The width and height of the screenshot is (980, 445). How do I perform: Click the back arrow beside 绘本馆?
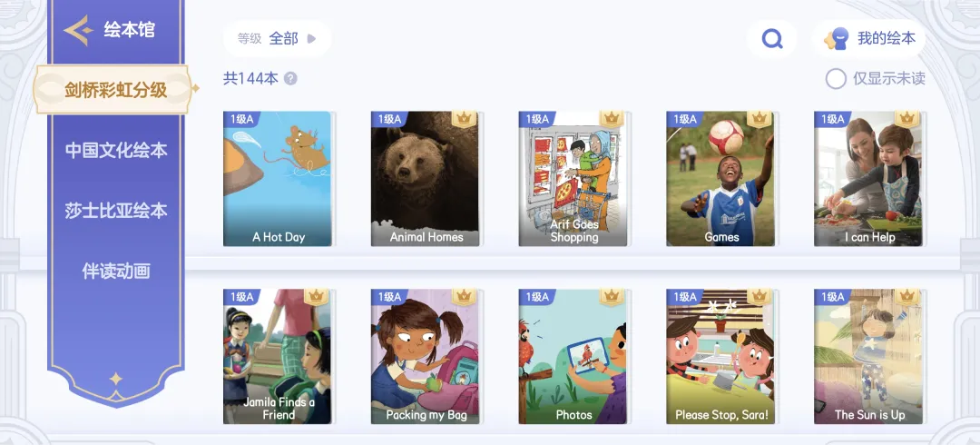click(x=79, y=30)
